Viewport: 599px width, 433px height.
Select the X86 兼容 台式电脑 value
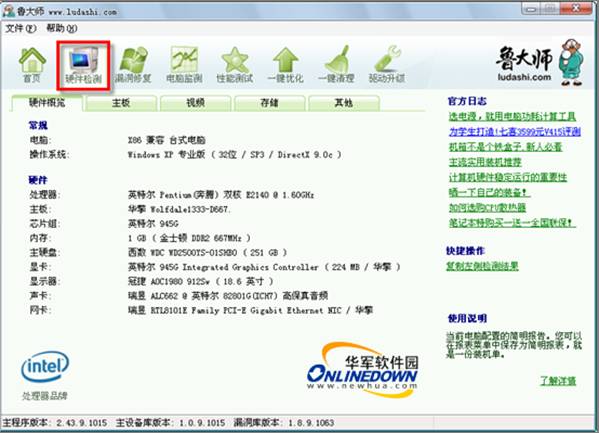(167, 140)
